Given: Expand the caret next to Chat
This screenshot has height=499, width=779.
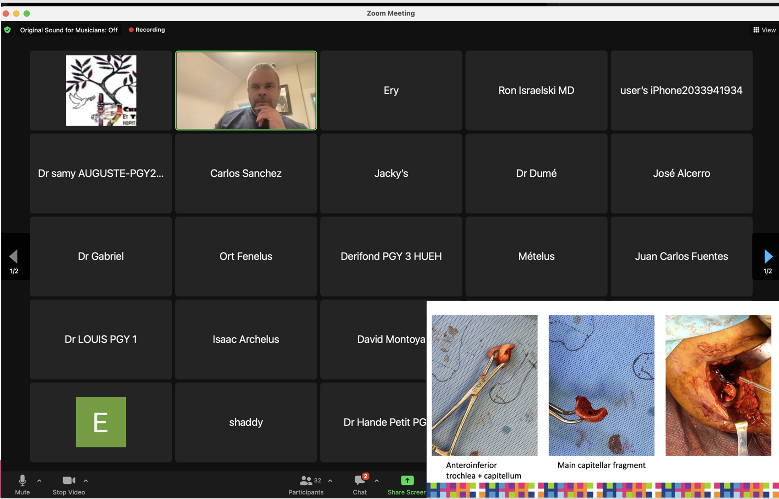Looking at the screenshot, I should 377,481.
